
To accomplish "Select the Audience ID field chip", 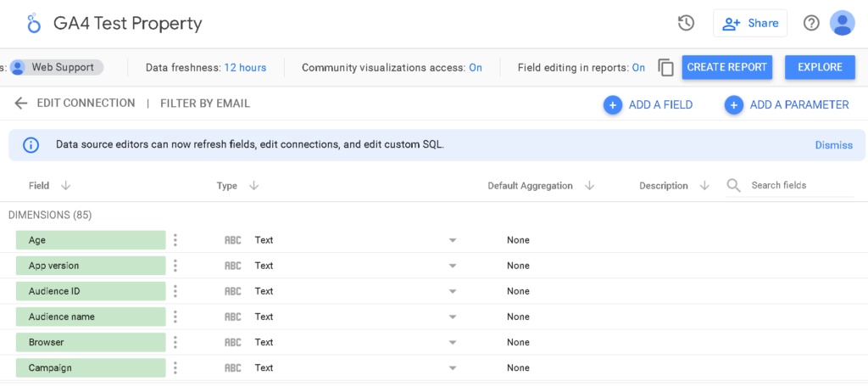I will (91, 291).
